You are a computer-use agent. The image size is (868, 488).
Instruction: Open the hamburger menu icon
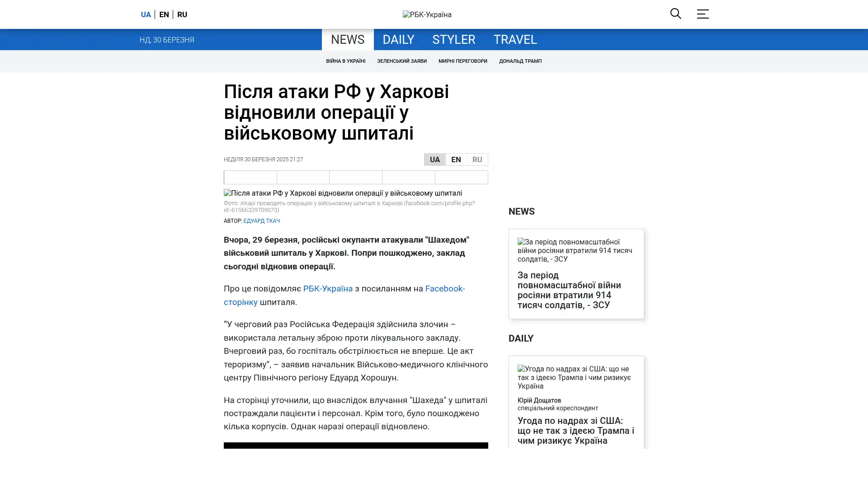pos(702,14)
